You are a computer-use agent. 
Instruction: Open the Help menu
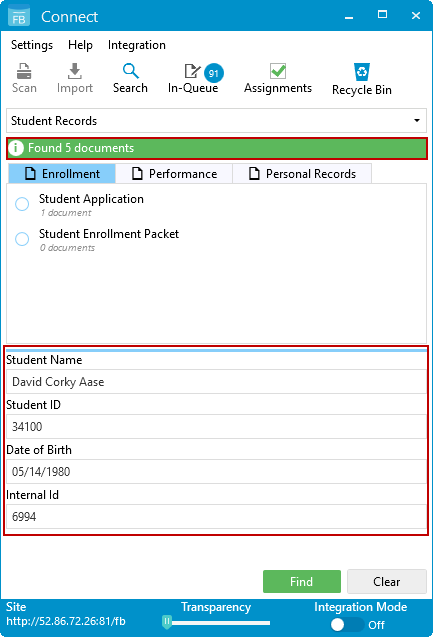80,45
